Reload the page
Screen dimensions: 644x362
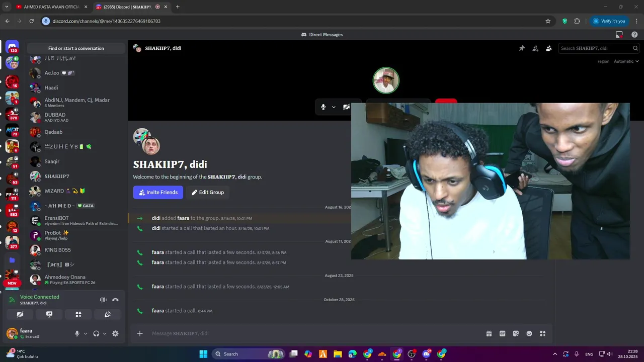pos(31,21)
